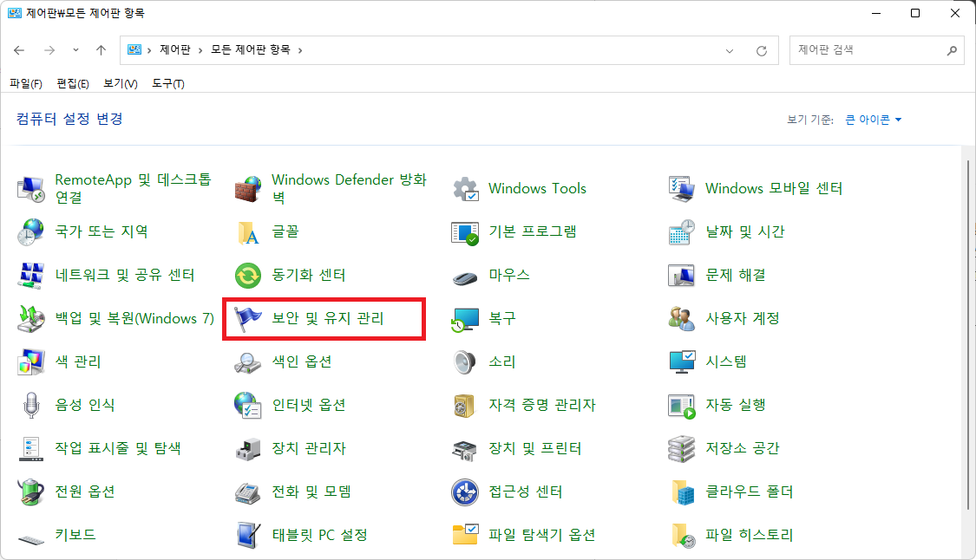This screenshot has width=976, height=560.
Task: Click the 인터넷 옵션 icon
Action: [x=248, y=405]
